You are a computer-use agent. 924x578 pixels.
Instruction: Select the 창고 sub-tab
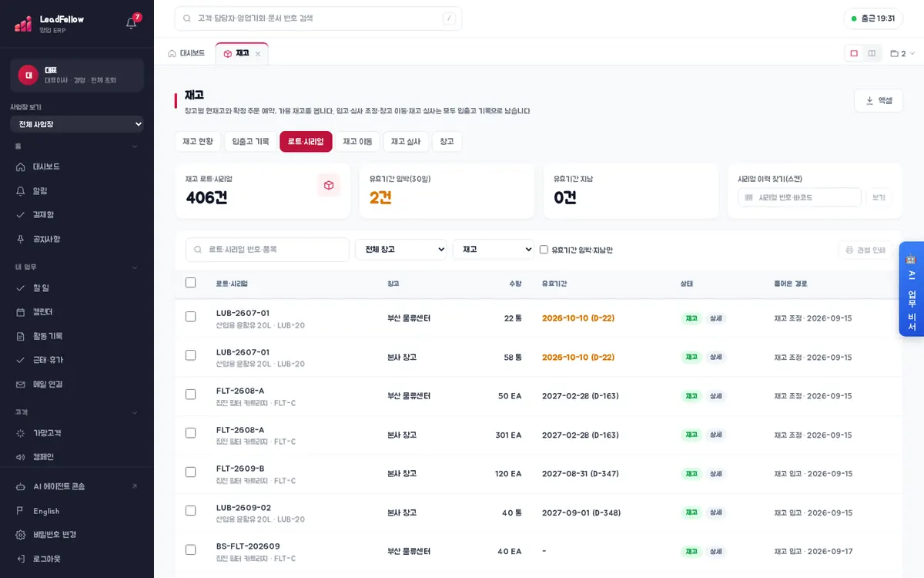click(447, 142)
